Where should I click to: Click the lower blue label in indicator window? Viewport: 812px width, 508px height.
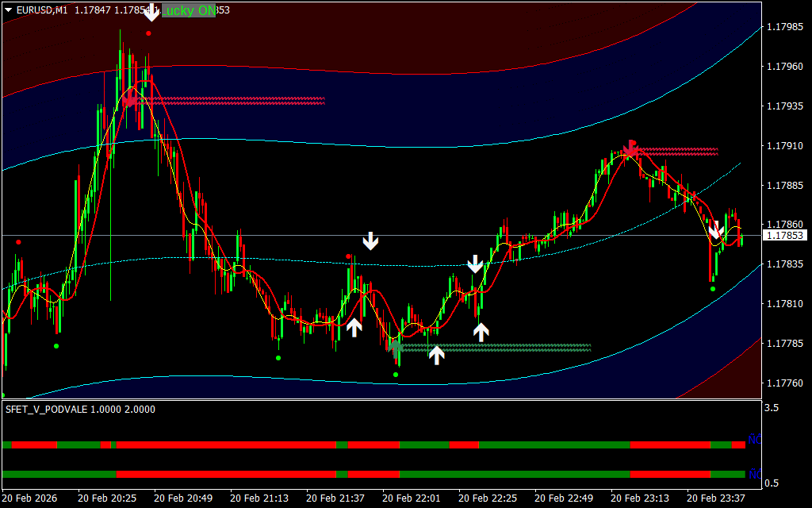click(x=754, y=473)
